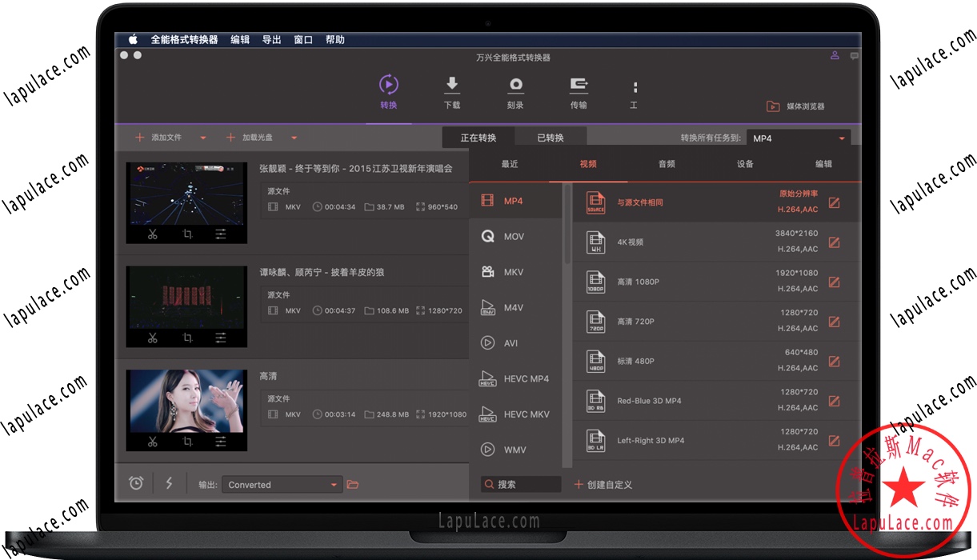Viewport: 977px width, 560px height.
Task: Open the Converted output folder dropdown
Action: 334,484
